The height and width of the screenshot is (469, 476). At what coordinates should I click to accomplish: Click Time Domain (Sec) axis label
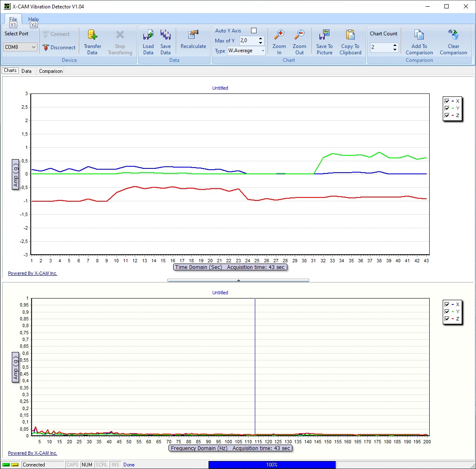[230, 267]
